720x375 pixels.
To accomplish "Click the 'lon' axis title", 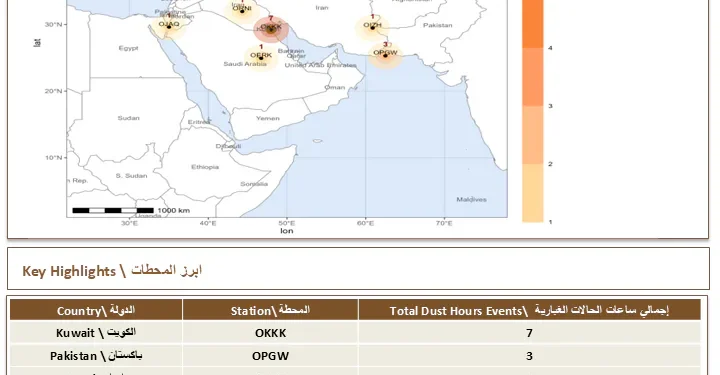I will click(287, 231).
